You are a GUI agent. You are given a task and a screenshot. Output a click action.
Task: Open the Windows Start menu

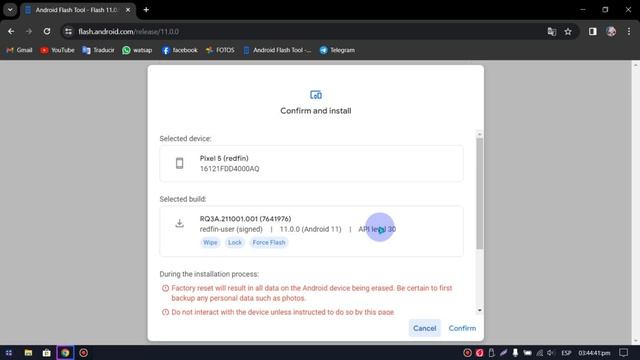click(x=9, y=353)
